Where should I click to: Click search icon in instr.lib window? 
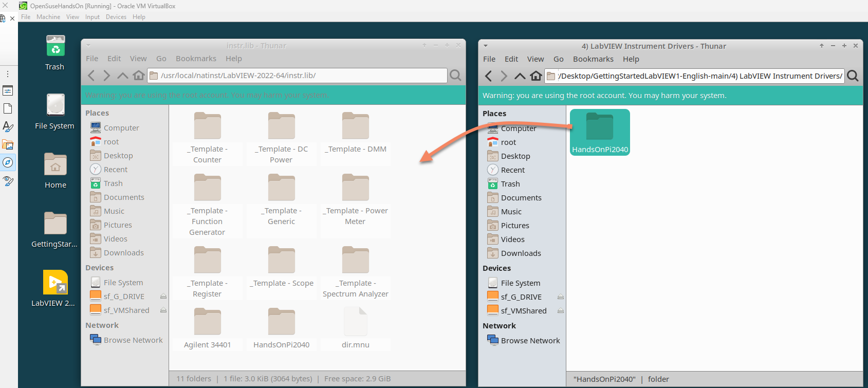pos(455,76)
